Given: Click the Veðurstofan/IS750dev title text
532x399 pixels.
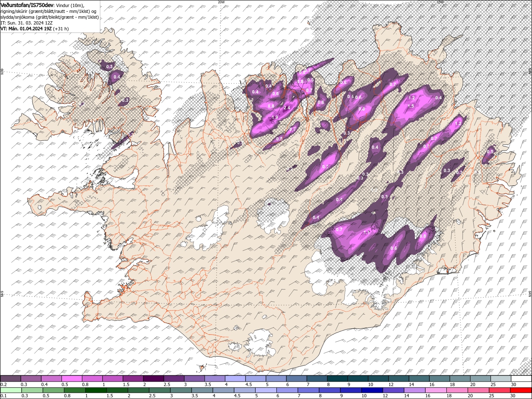Looking at the screenshot, I should 27,5.
